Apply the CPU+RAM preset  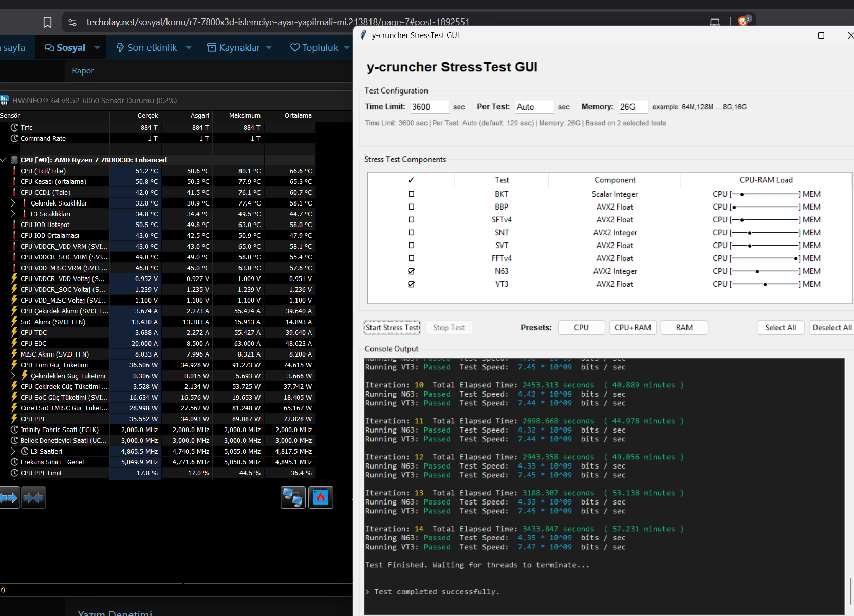click(633, 328)
